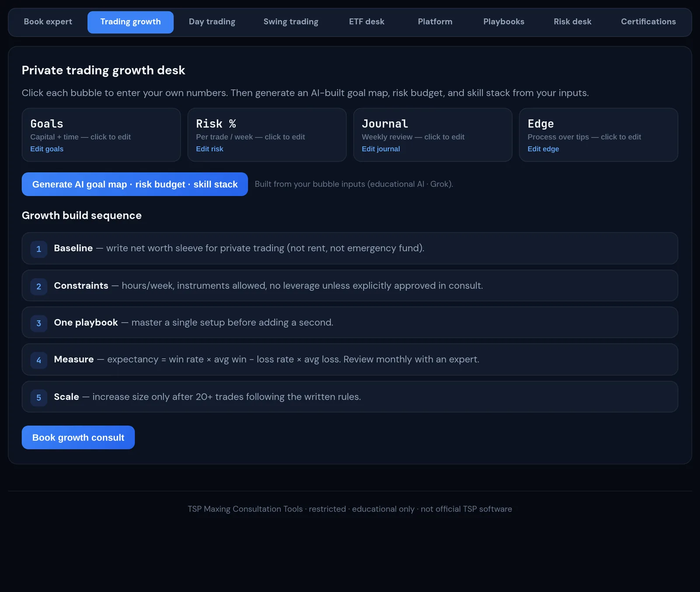
Task: Select the Trading growth tab
Action: click(x=130, y=22)
